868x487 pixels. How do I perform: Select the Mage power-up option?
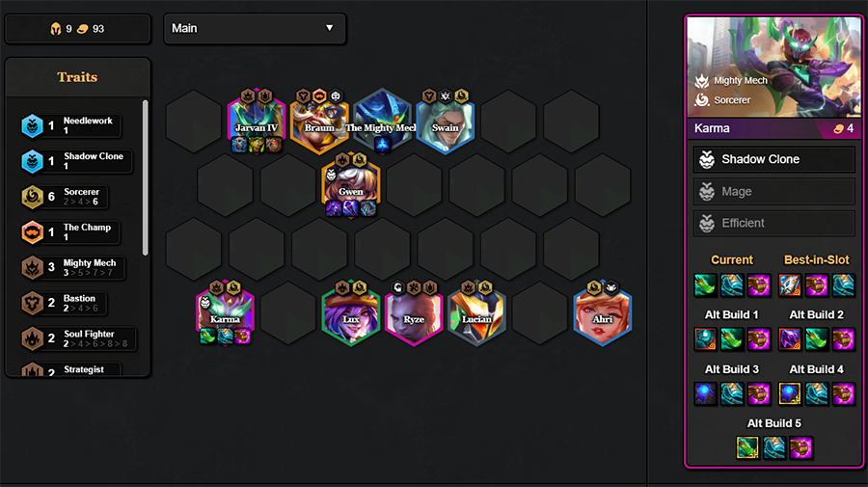point(773,192)
